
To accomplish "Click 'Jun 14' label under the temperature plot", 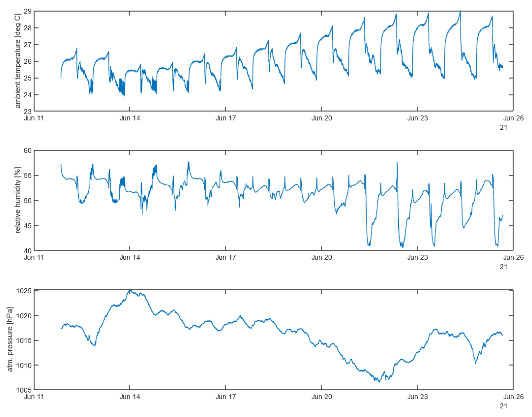I will (130, 118).
